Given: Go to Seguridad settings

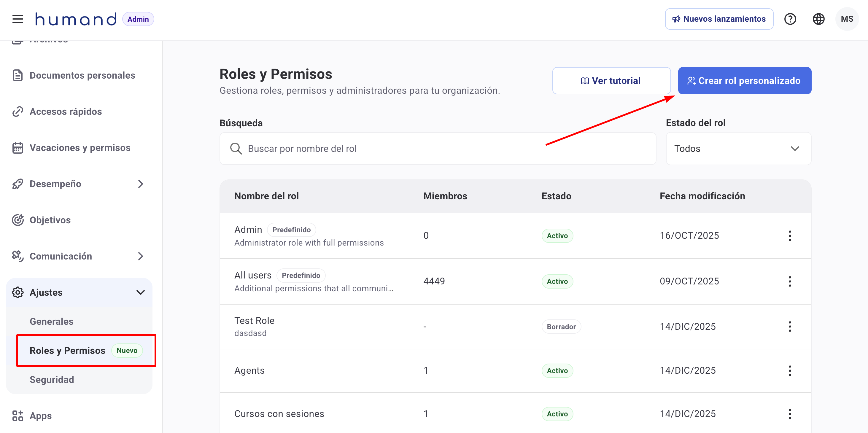Looking at the screenshot, I should click(x=52, y=379).
